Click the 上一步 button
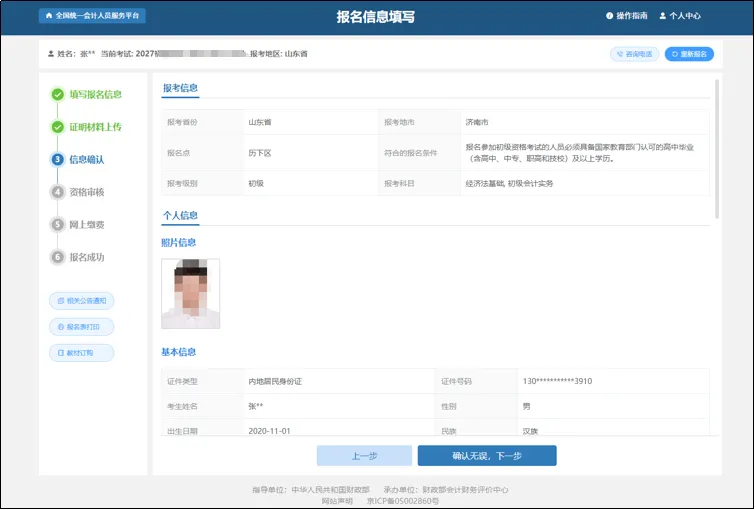This screenshot has width=756, height=510. point(364,456)
